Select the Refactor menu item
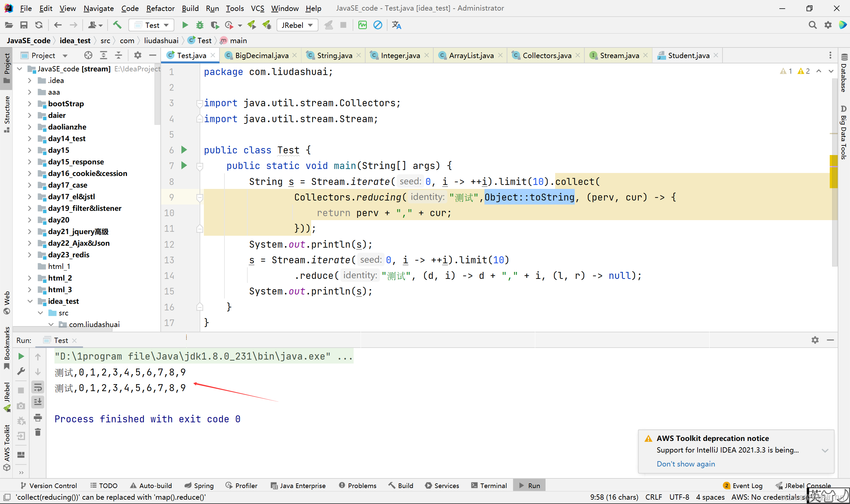 (160, 8)
